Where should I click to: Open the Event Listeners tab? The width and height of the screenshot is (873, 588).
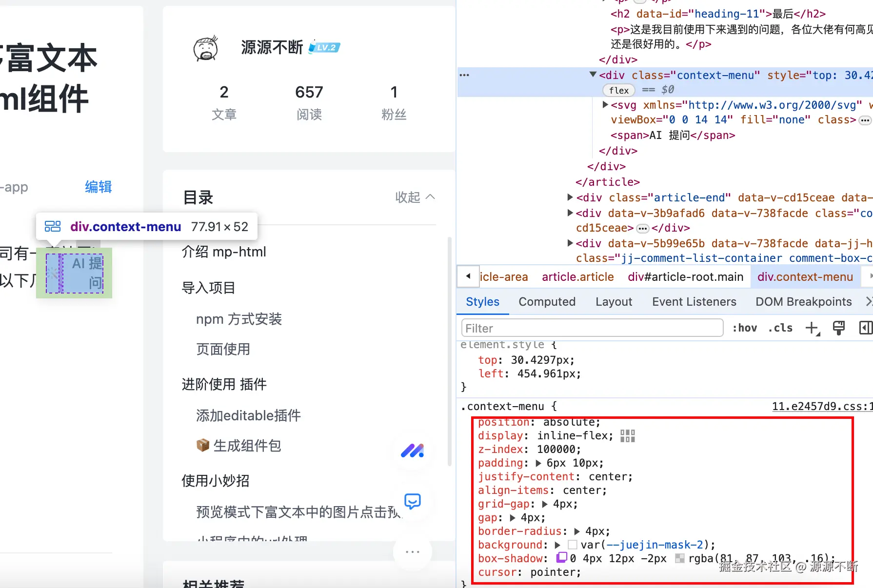pyautogui.click(x=694, y=302)
